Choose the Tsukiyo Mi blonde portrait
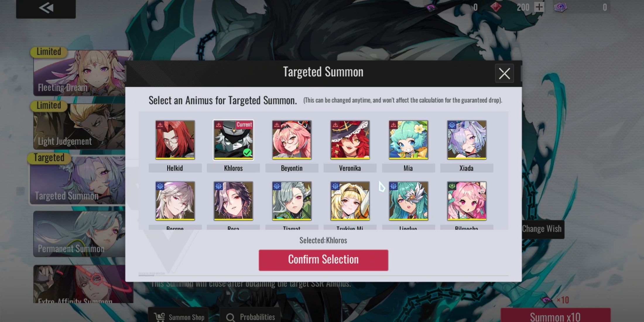The width and height of the screenshot is (644, 322). point(350,201)
